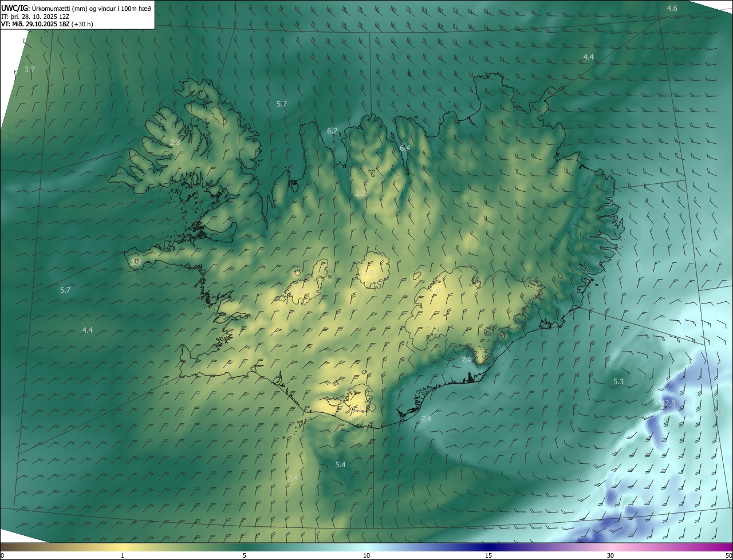Viewport: 733px width, 560px height.
Task: Click the 'UWC/IG:' bold heading text
Action: 15,8
